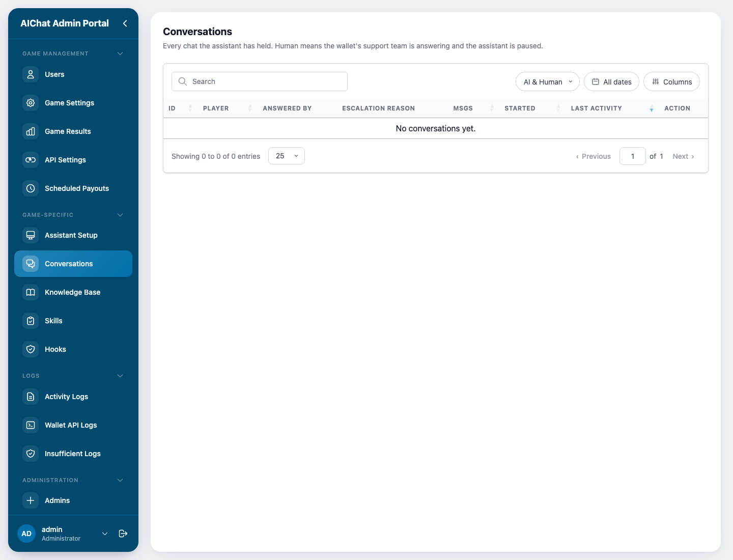Click the Game Results bar chart icon
This screenshot has height=560, width=733.
coord(31,131)
